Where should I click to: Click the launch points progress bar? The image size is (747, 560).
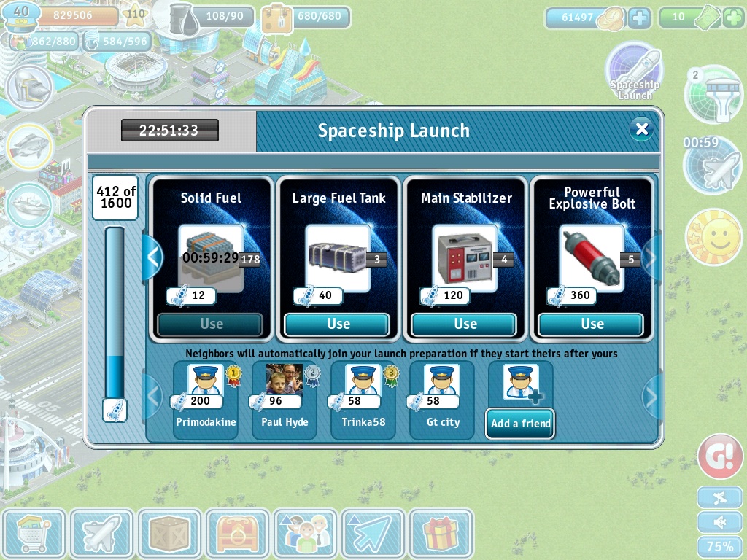(115, 312)
